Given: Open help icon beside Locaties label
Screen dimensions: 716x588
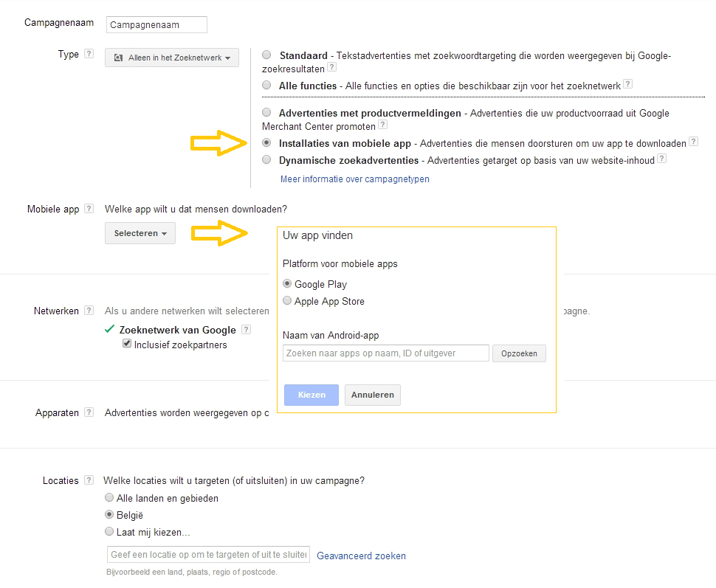Looking at the screenshot, I should tap(89, 480).
